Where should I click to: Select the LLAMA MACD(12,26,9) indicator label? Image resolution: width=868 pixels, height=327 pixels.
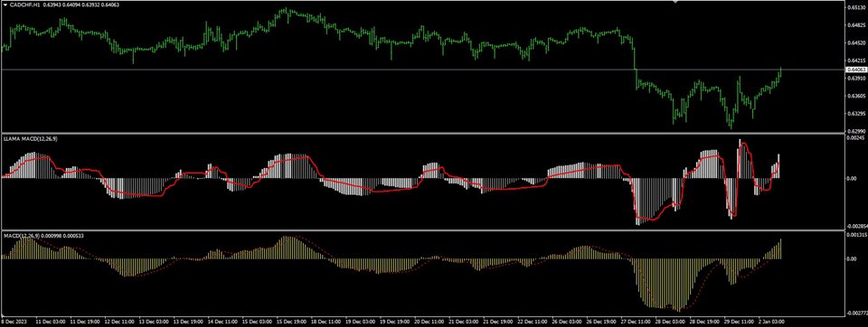31,138
